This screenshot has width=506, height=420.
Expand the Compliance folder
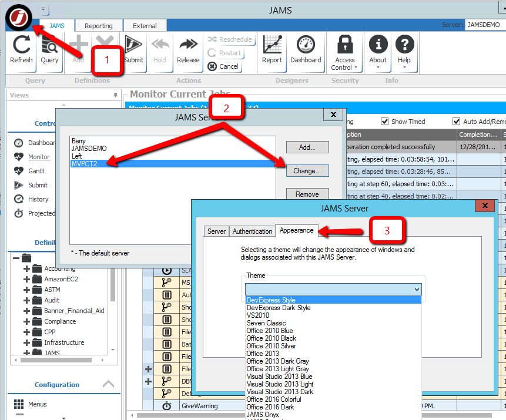click(x=27, y=322)
